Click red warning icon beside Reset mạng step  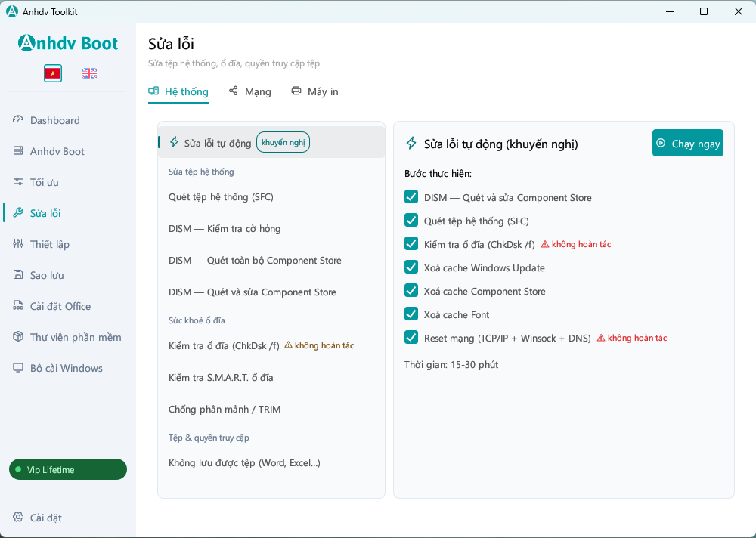[x=601, y=338]
